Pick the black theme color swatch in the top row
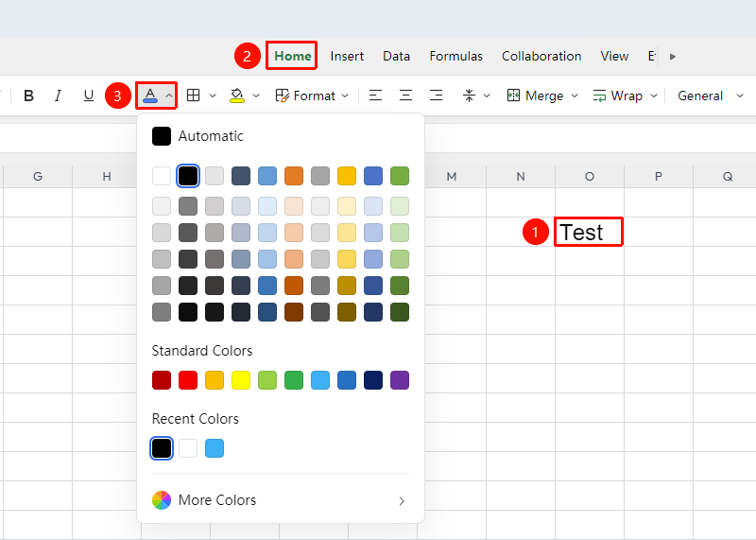The image size is (756, 540). (x=188, y=176)
